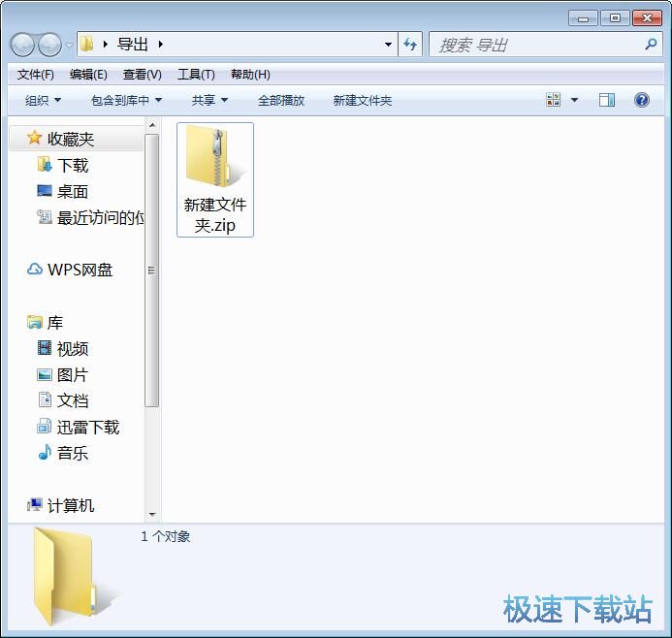Change view with the view icon
Viewport: 672px width, 638px height.
554,100
